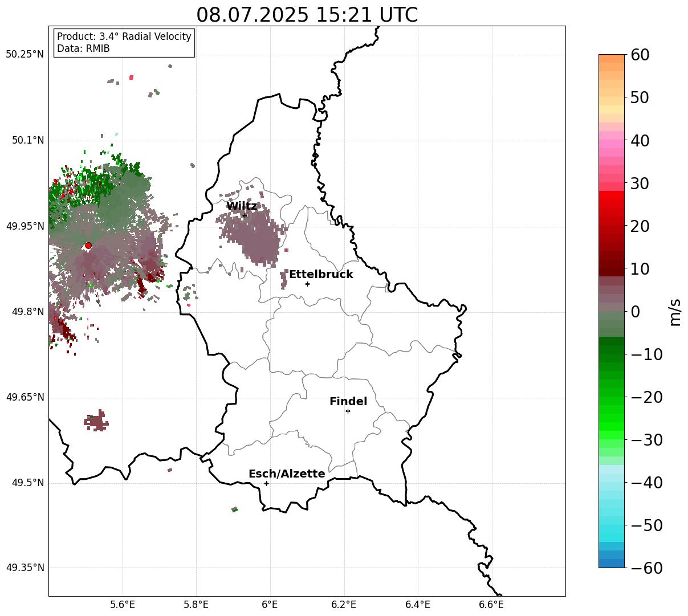The width and height of the screenshot is (688, 616).
Task: Click the 49.35°N latitude label
Action: (25, 568)
